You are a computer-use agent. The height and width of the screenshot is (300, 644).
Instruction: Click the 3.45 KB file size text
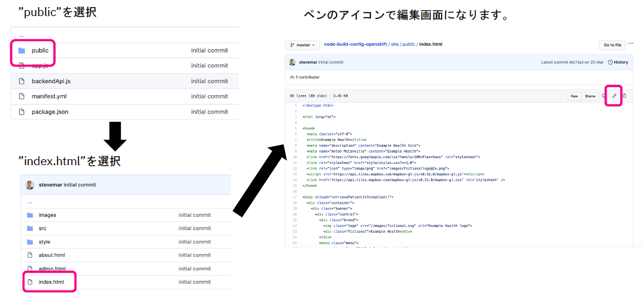[341, 96]
